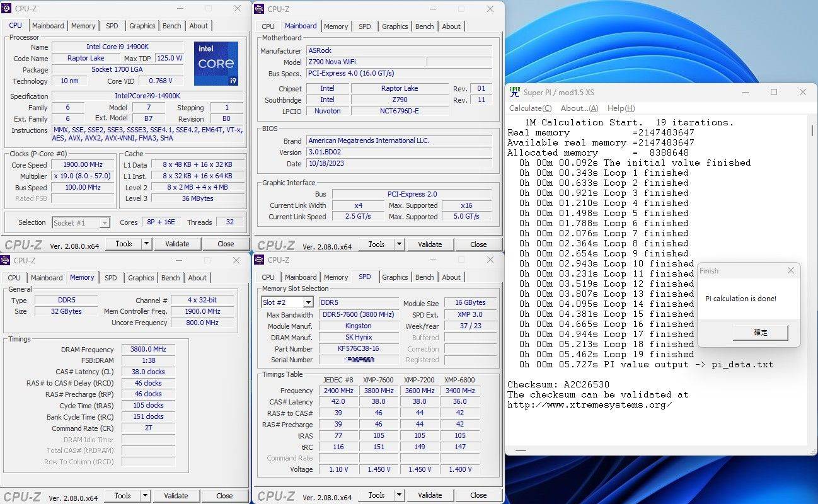Image resolution: width=818 pixels, height=504 pixels.
Task: Click the Super PI title bar icon
Action: point(515,92)
